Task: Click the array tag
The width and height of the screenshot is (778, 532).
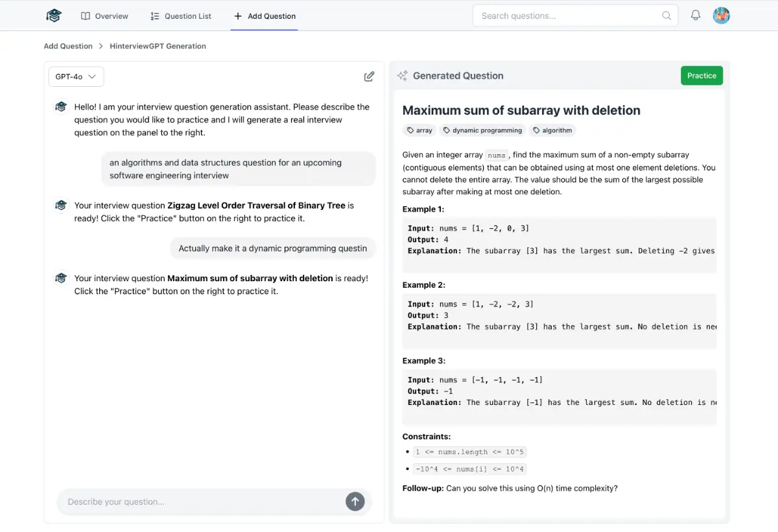Action: pyautogui.click(x=419, y=130)
